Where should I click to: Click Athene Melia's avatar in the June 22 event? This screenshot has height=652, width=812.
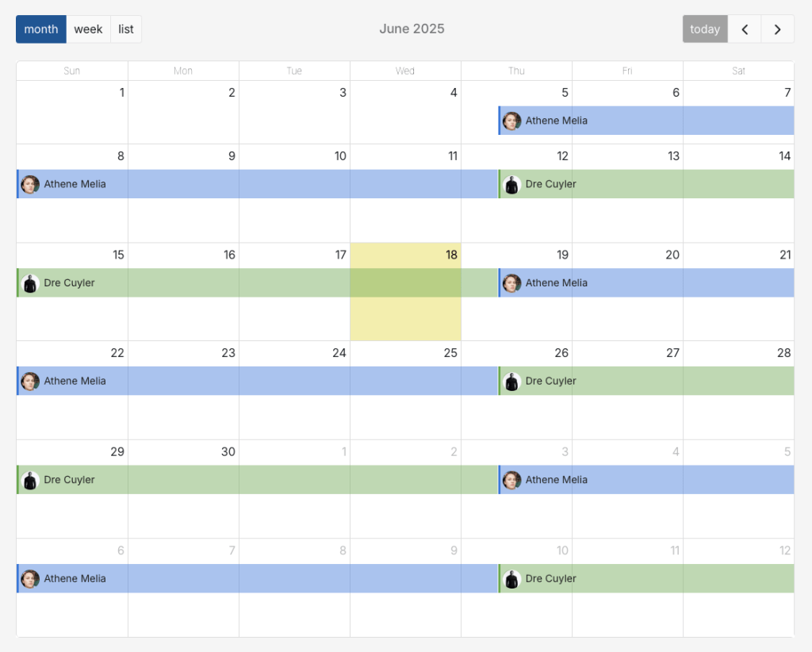pos(29,381)
